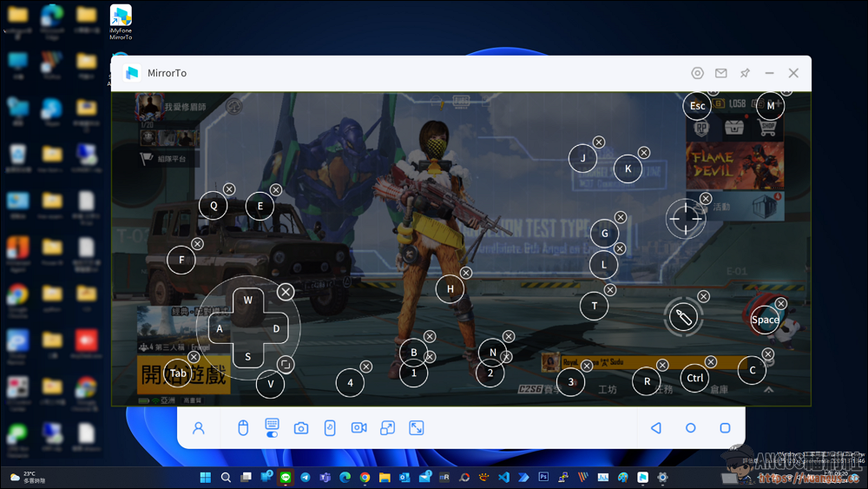Click the A key on the directional pad
The height and width of the screenshot is (489, 868).
(220, 329)
